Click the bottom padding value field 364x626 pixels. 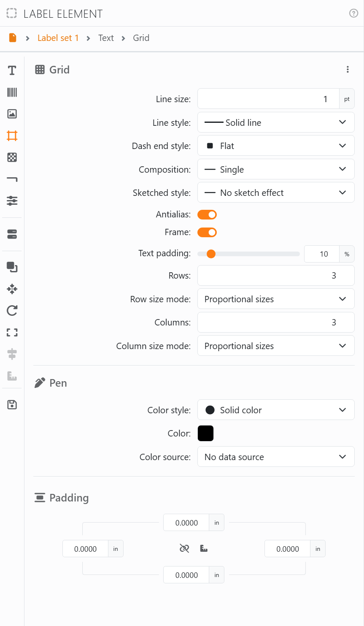point(186,575)
